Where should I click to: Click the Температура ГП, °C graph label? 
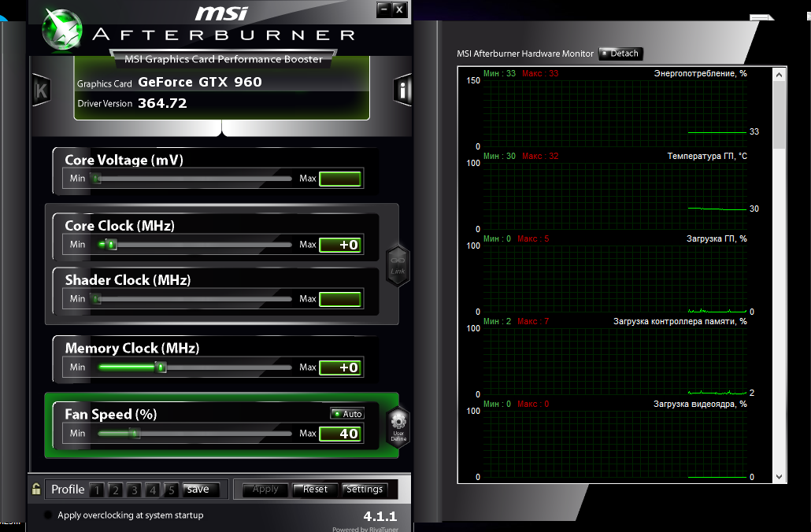tap(707, 156)
